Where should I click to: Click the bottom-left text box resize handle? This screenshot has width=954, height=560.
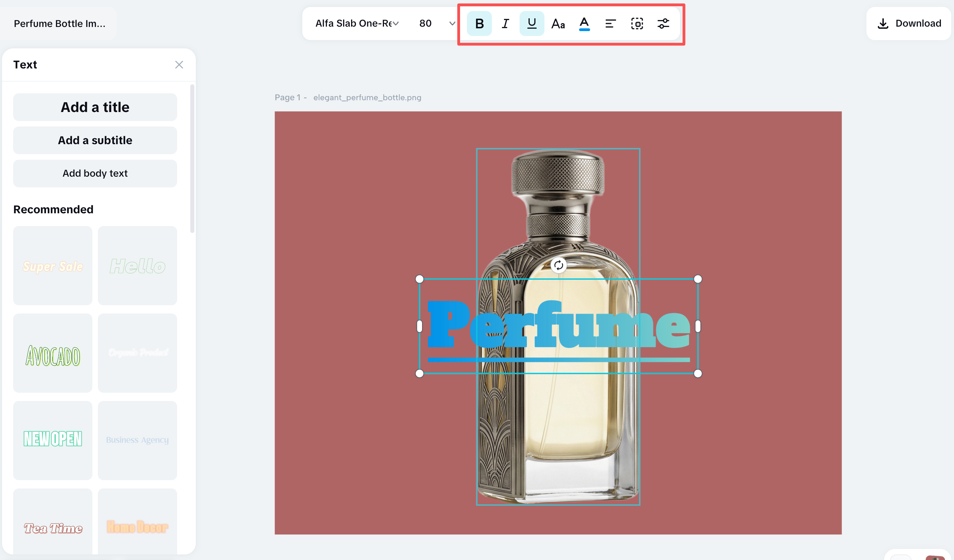[420, 374]
